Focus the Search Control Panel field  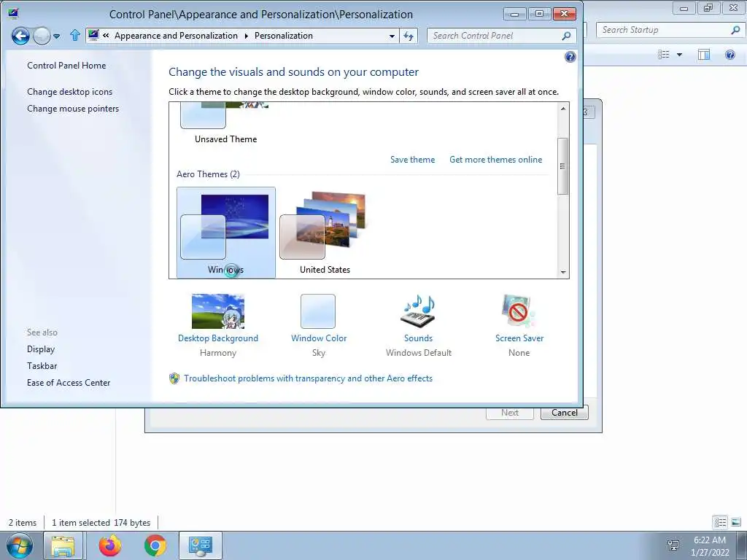[502, 36]
